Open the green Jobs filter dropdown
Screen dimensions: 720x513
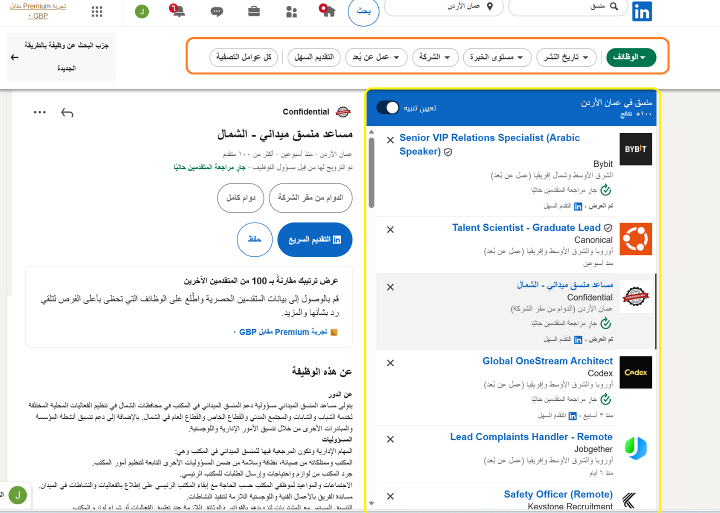tap(631, 57)
